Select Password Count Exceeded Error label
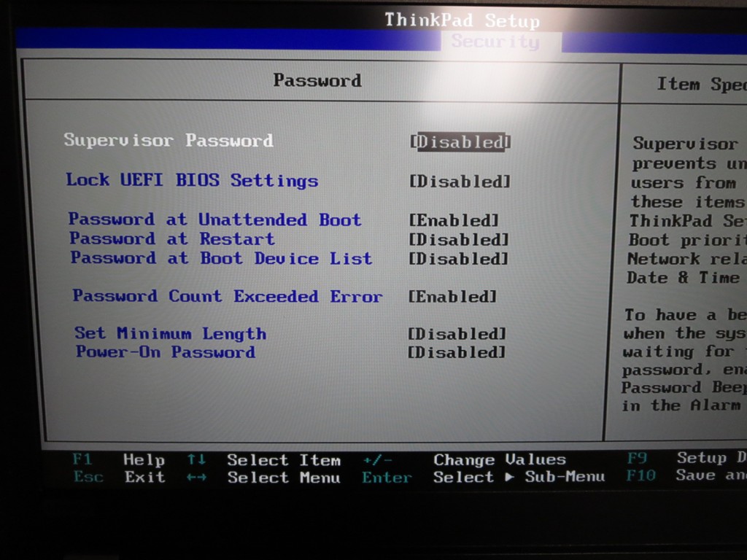 228,296
